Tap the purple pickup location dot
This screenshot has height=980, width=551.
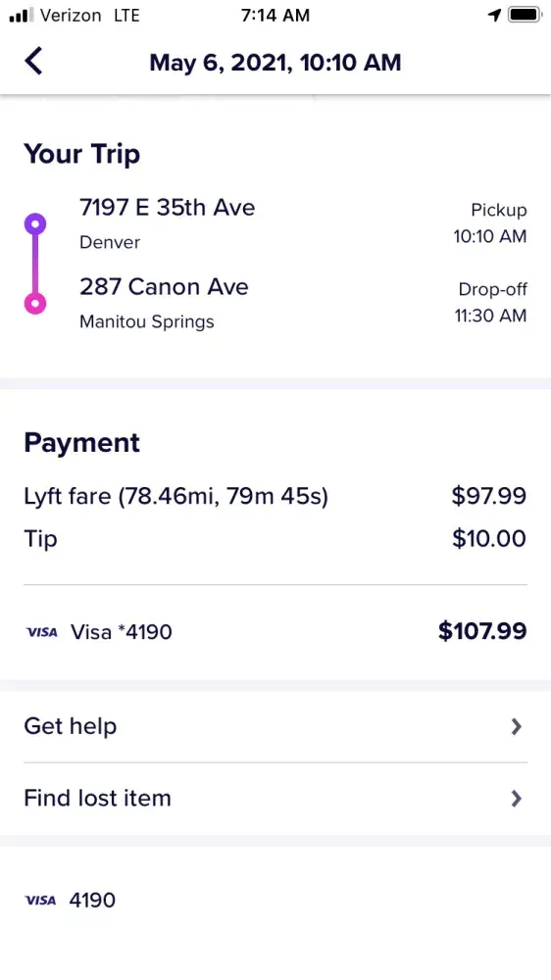click(x=35, y=223)
